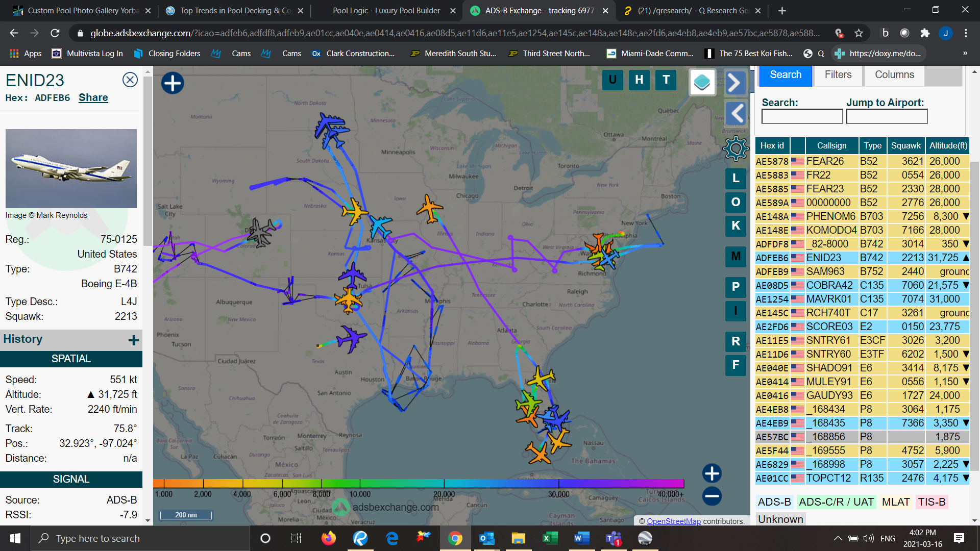Toggle the L map button
Screen dimensions: 980x551
pyautogui.click(x=736, y=178)
